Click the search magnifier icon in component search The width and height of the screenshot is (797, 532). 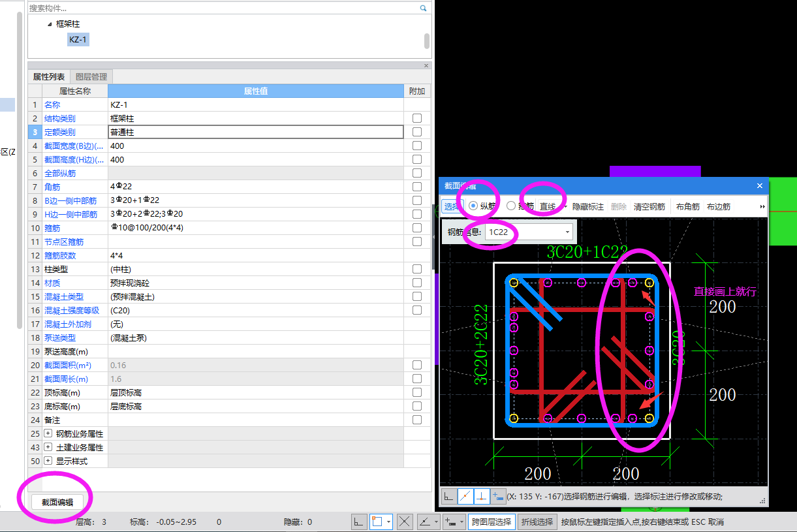pyautogui.click(x=423, y=8)
